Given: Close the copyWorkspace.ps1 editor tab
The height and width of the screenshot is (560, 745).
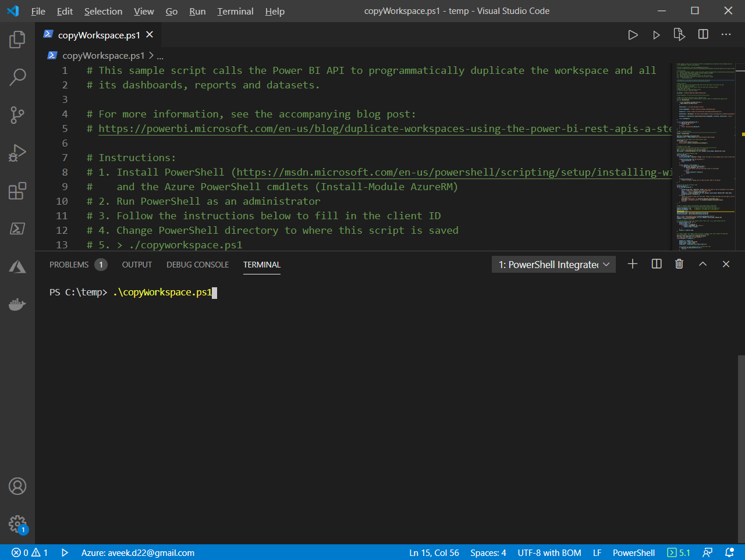Looking at the screenshot, I should (x=150, y=35).
